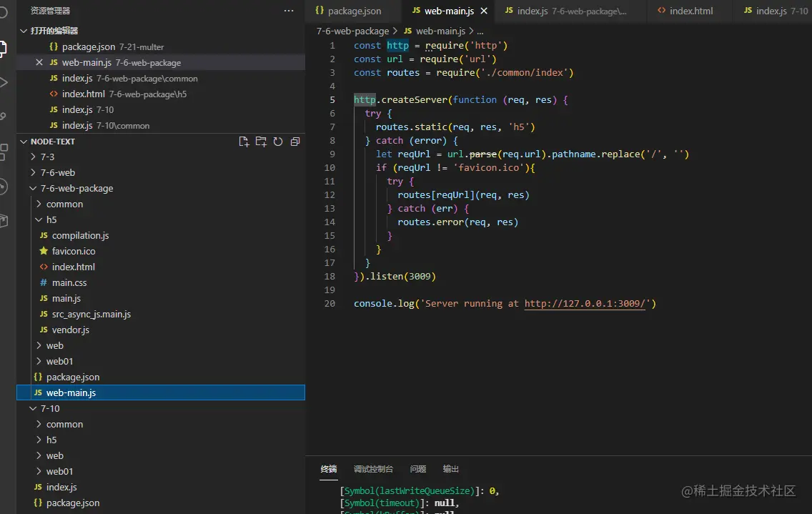Open src_async_js.main.js in the file tree

[91, 314]
